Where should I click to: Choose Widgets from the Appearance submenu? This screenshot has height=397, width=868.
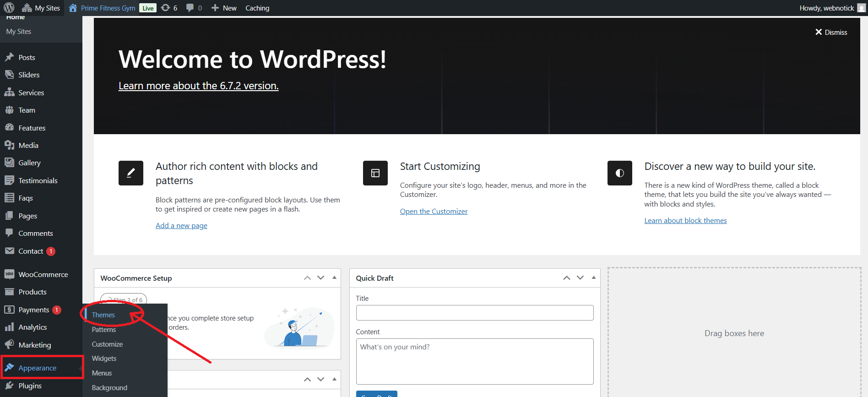pos(104,358)
